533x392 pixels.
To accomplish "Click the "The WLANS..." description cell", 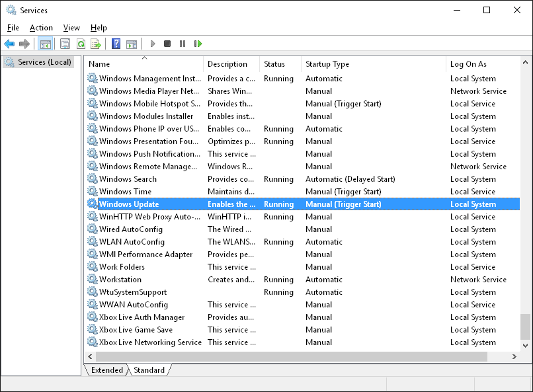I will tap(231, 242).
